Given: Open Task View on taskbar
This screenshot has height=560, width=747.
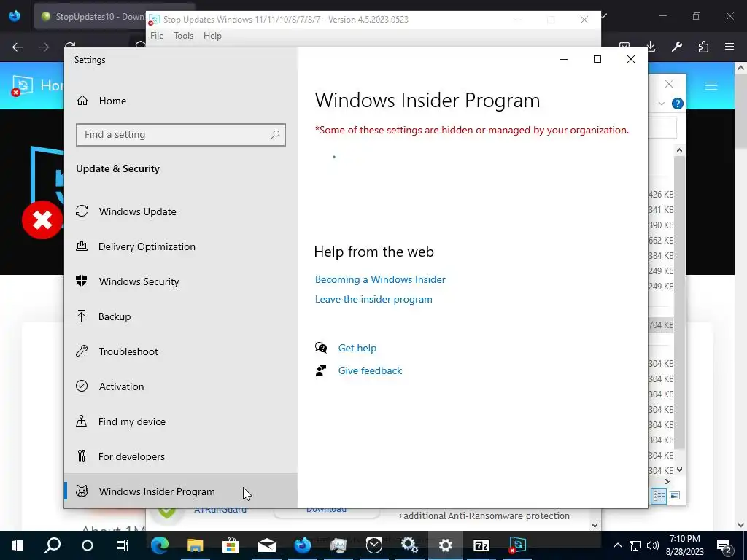Looking at the screenshot, I should pos(123,545).
